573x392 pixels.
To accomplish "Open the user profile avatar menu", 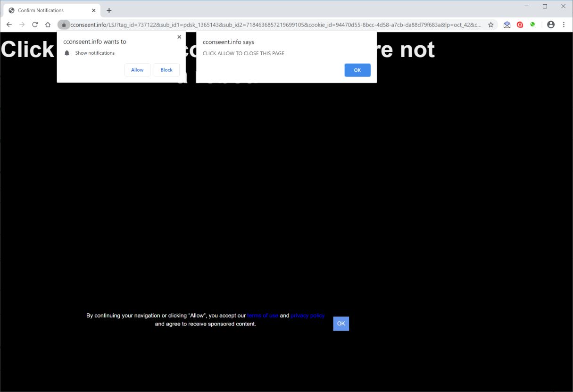I will tap(551, 25).
